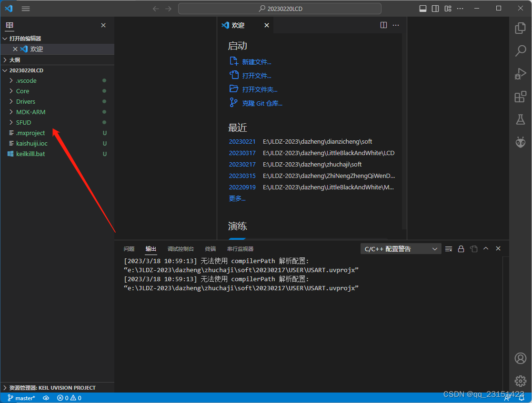Expand the Drivers folder
532x403 pixels.
(57, 102)
